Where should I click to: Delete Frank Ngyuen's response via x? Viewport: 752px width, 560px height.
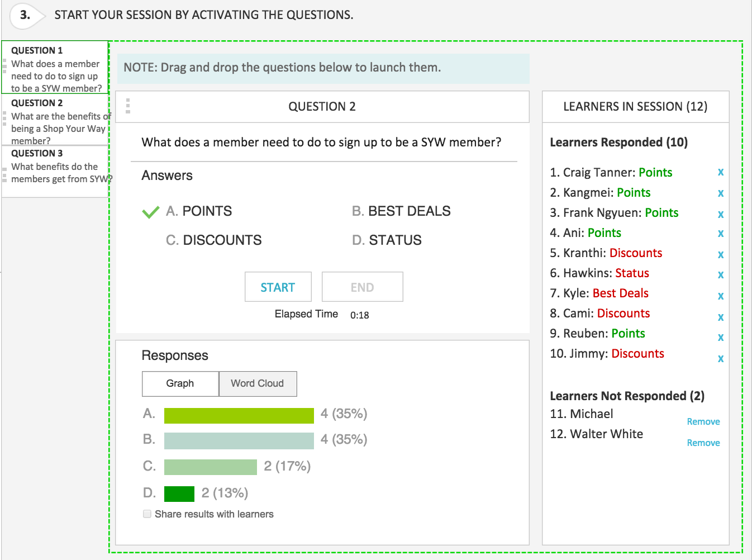721,214
